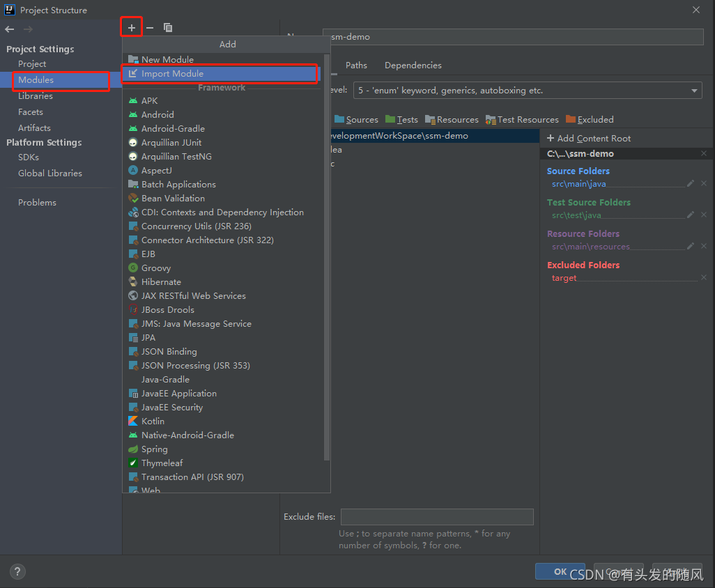Select APK framework
This screenshot has width=715, height=588.
224,101
